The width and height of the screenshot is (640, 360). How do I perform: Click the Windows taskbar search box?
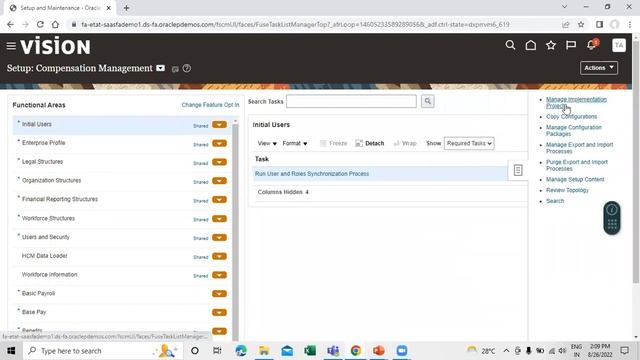pyautogui.click(x=102, y=351)
